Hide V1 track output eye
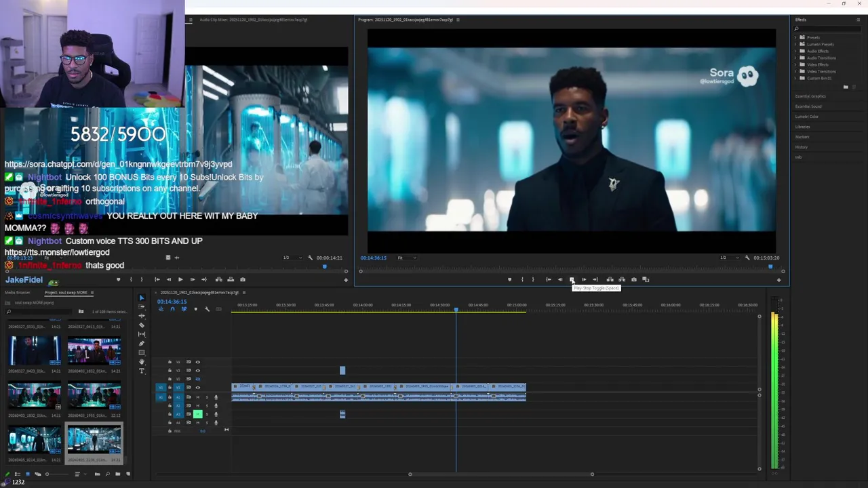868x488 pixels. click(198, 388)
